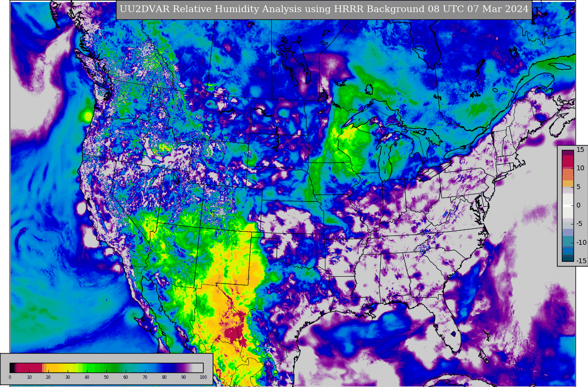Click the -10 label on right colorbar

[x=581, y=242]
